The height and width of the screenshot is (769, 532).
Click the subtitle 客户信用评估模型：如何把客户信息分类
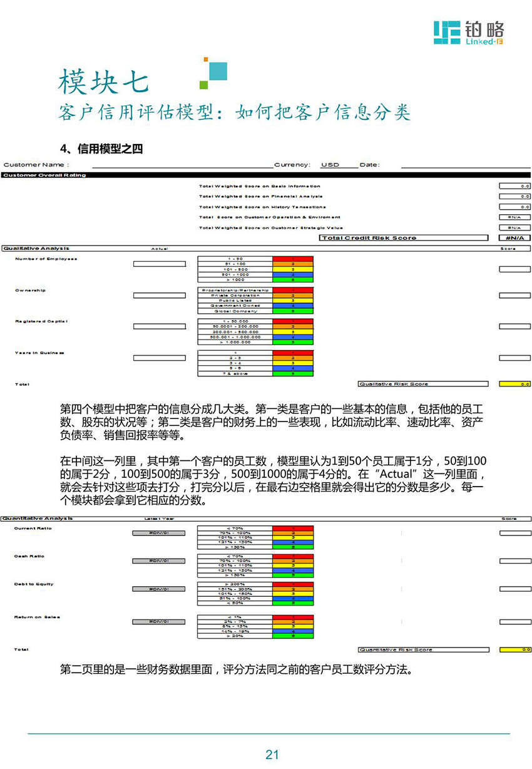(234, 111)
